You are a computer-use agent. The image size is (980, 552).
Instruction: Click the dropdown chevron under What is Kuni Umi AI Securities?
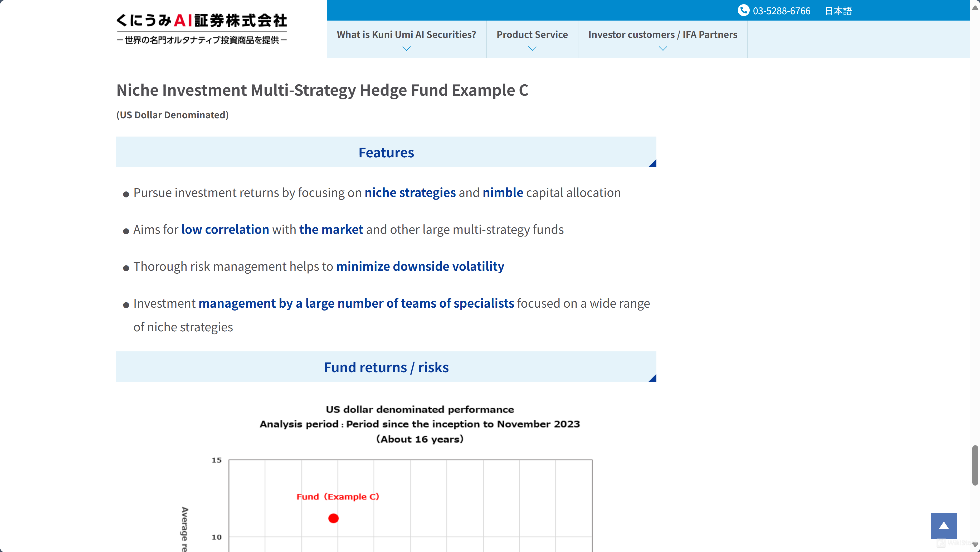pyautogui.click(x=407, y=49)
